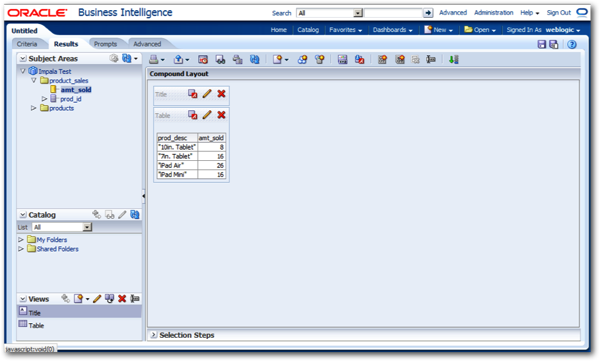The width and height of the screenshot is (600, 361).
Task: Click the Advanced search link
Action: (453, 13)
